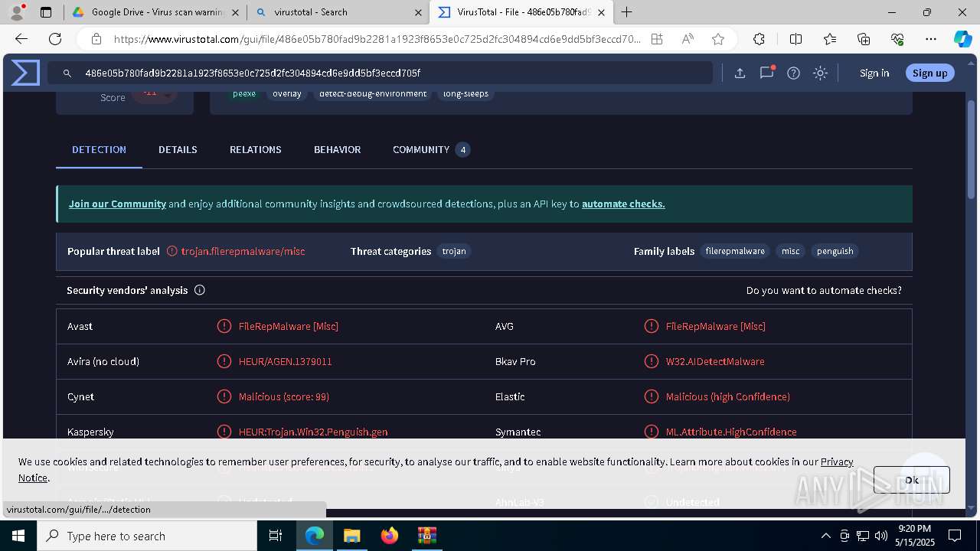Viewport: 980px width, 551px height.
Task: Click the browser back arrow
Action: point(21,39)
